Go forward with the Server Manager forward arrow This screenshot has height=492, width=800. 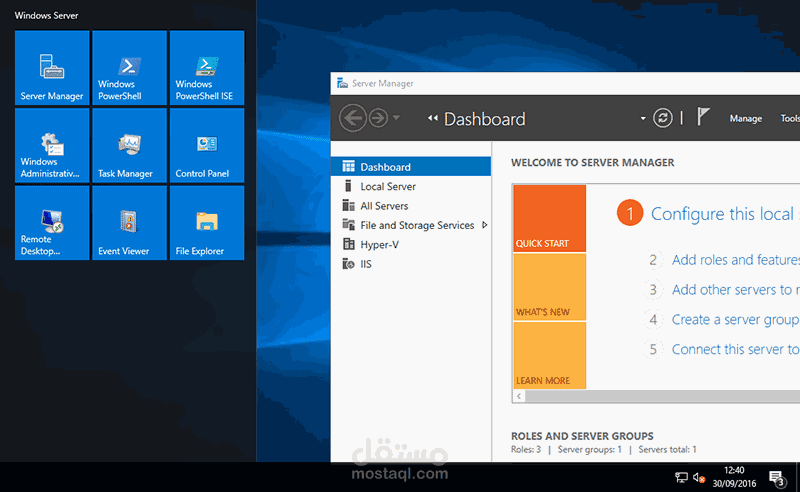(379, 118)
